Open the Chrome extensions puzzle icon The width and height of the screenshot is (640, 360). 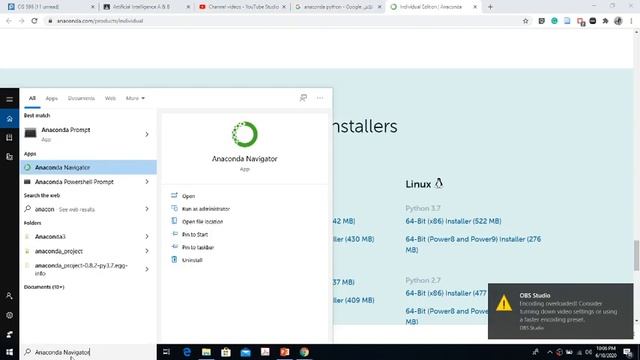pos(605,21)
